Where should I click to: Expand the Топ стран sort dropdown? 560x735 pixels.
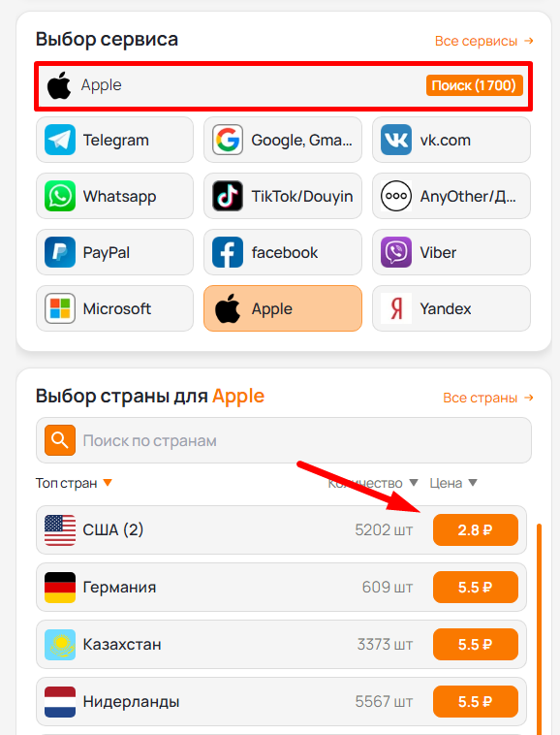click(x=108, y=482)
